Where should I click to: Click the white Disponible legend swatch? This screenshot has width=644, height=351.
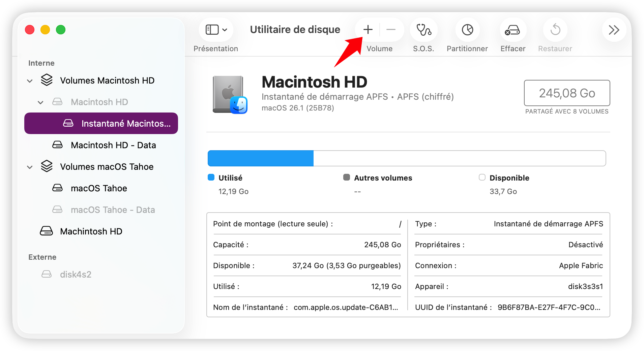coord(482,178)
